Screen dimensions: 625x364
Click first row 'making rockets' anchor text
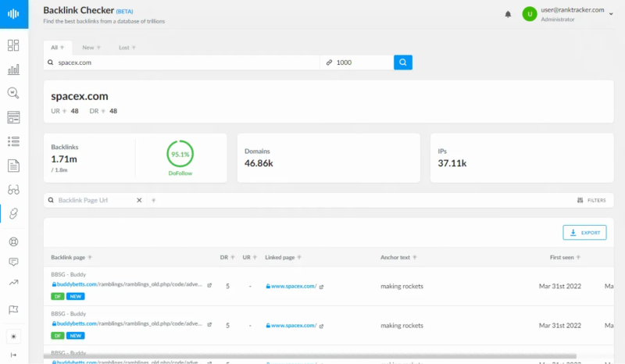[x=402, y=286]
